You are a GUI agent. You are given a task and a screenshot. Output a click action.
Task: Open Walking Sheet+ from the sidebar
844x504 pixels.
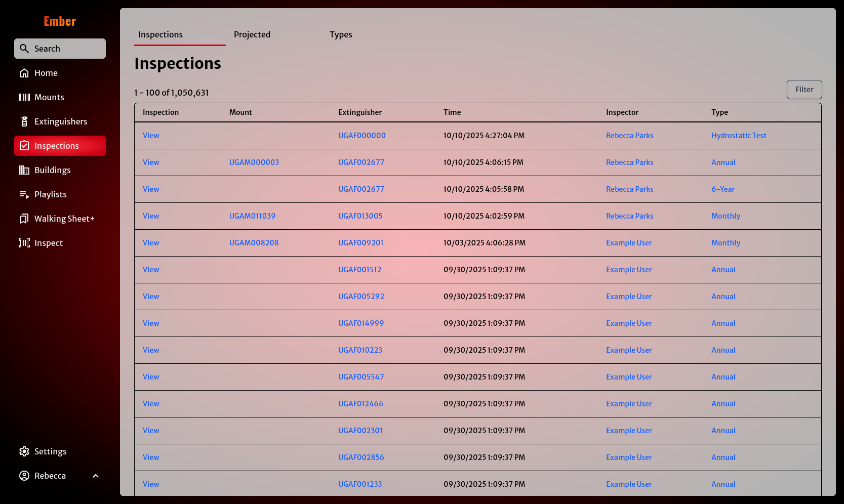(65, 219)
